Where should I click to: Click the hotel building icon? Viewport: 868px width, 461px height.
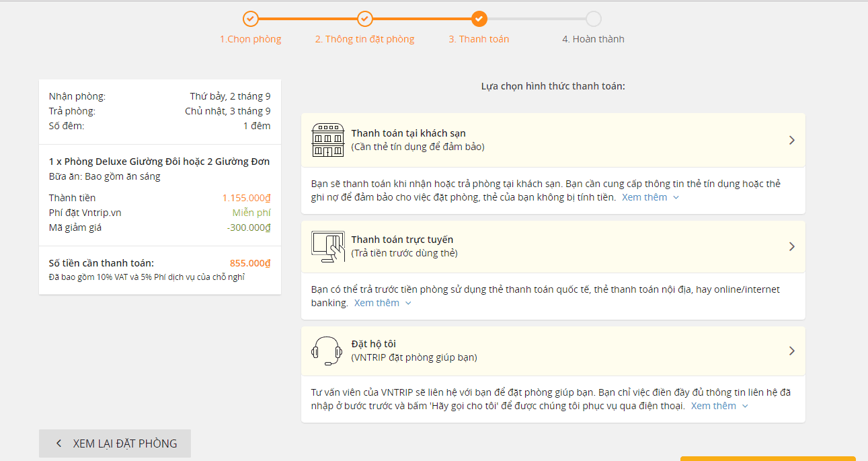(328, 140)
